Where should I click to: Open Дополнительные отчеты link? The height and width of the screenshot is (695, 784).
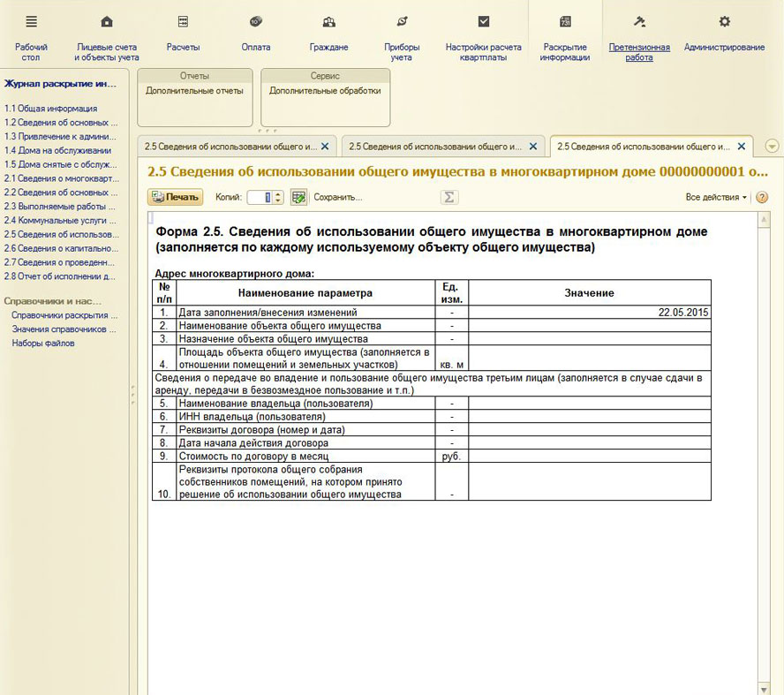tap(194, 91)
